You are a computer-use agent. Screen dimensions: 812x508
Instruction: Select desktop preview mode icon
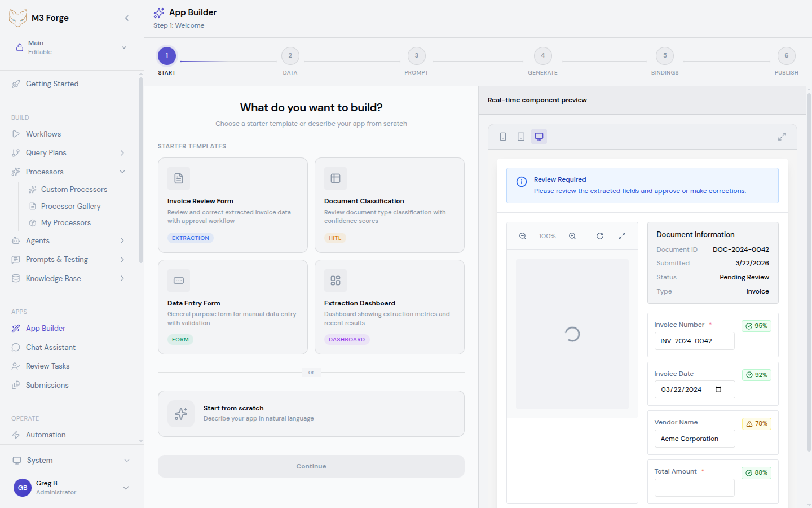tap(539, 137)
